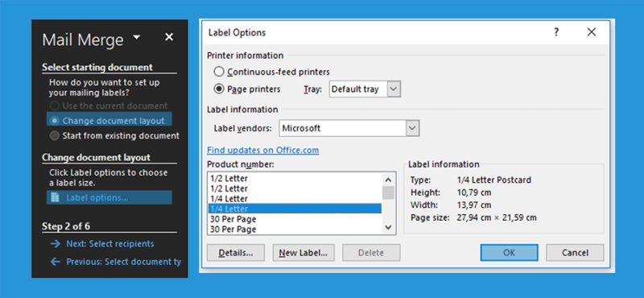Select the Page printers radio button
This screenshot has width=644, height=298.
(x=220, y=89)
